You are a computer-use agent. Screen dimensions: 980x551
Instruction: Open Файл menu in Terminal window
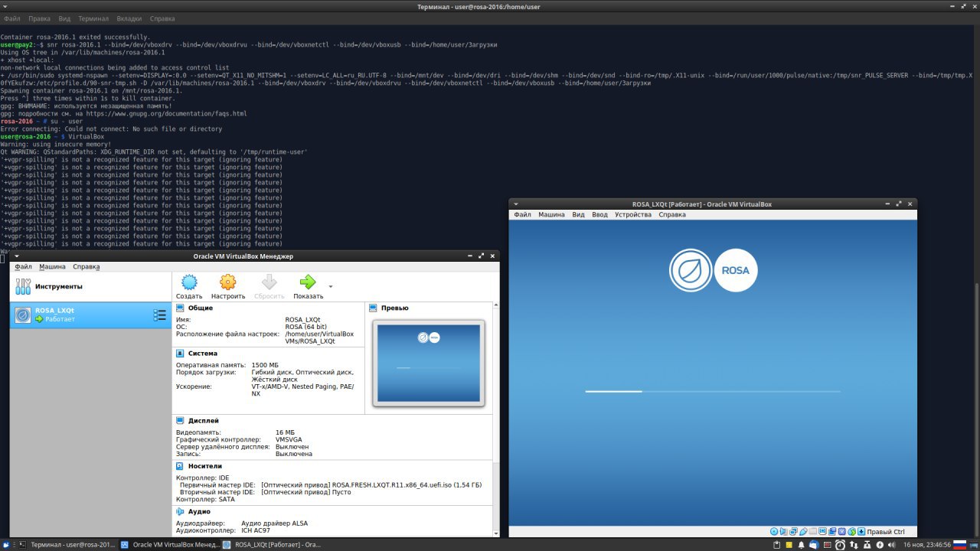click(11, 18)
